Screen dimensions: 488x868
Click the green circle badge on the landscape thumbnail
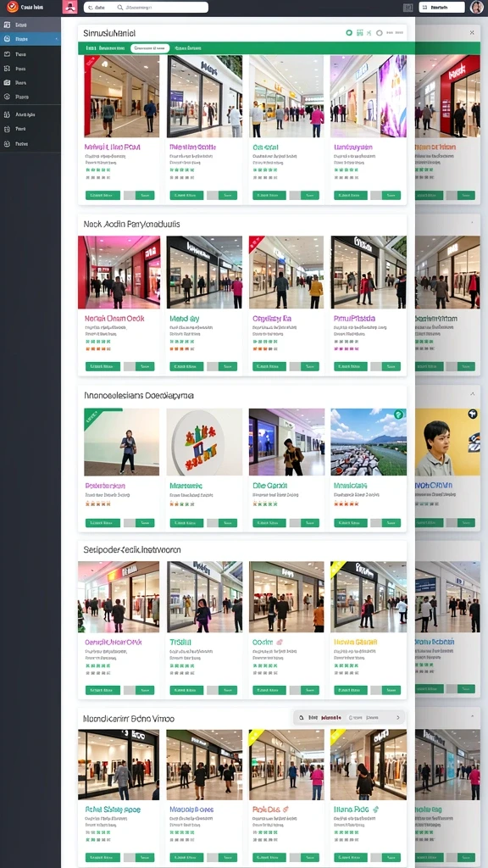point(398,414)
